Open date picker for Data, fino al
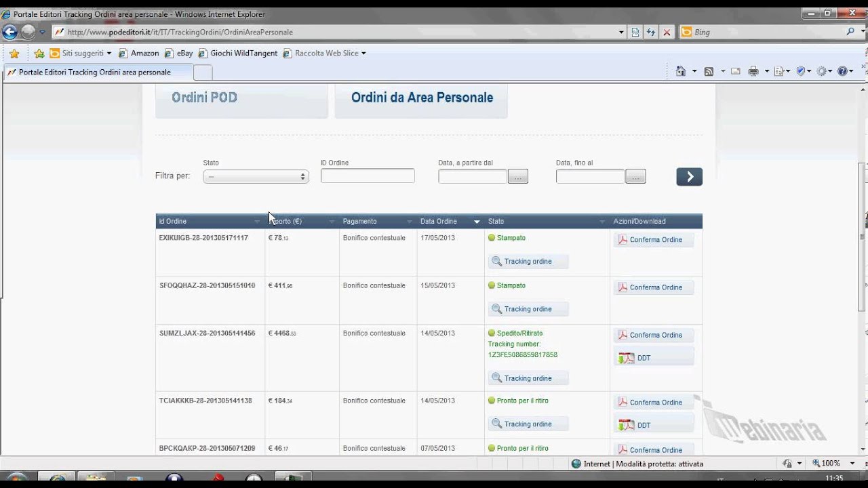 635,177
